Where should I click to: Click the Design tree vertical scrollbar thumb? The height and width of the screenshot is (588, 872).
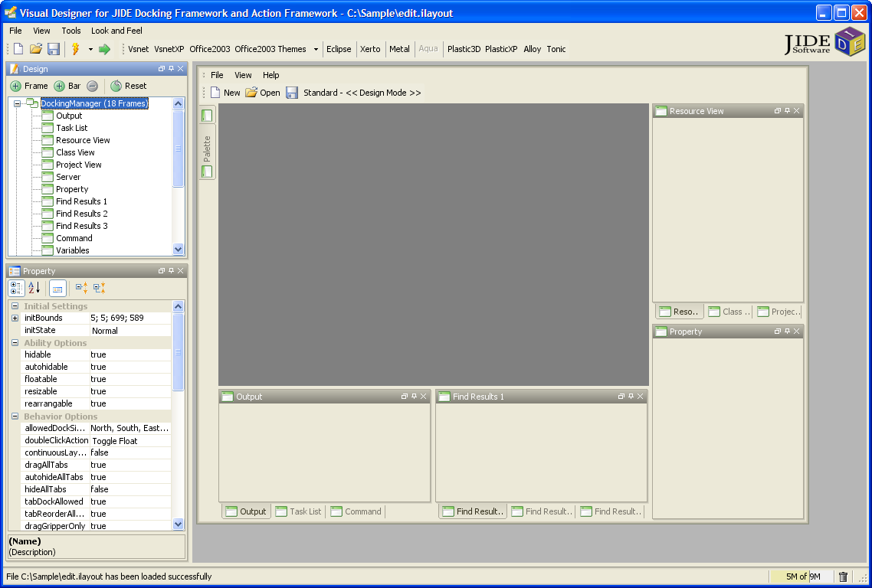178,149
